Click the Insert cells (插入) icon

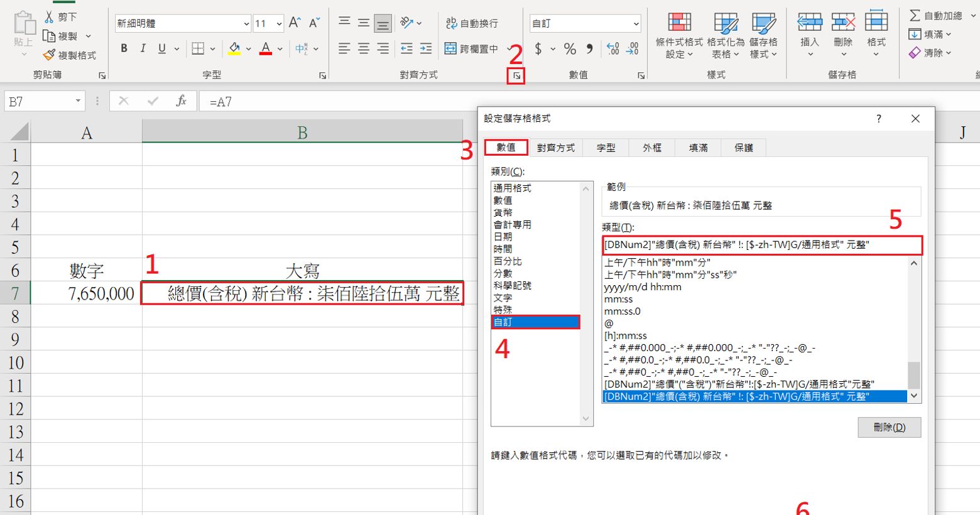pyautogui.click(x=809, y=23)
